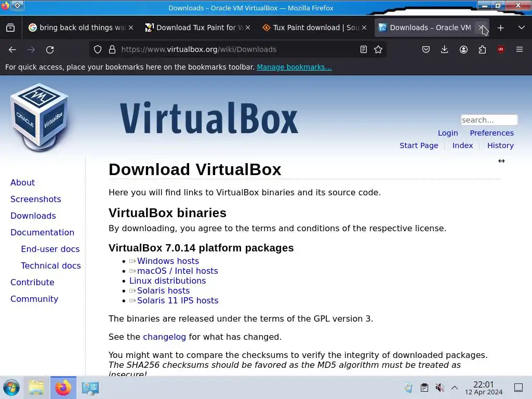This screenshot has height=399, width=532.
Task: Open About in the sidebar
Action: pos(23,182)
